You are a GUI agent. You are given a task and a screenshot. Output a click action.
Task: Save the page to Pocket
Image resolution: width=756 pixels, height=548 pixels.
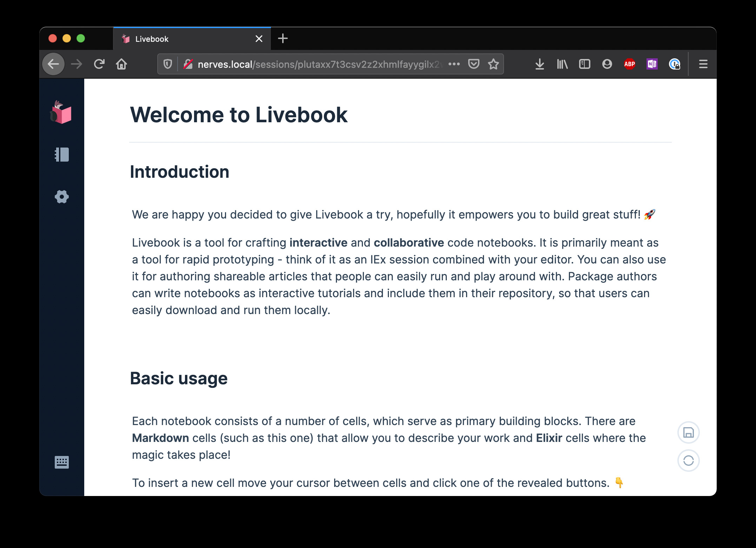pos(474,64)
